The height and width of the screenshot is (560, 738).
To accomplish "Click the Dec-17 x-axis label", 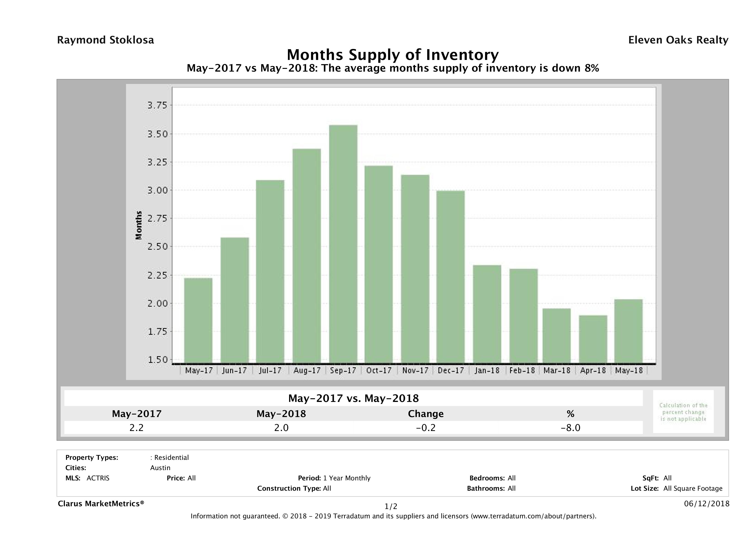I will [x=451, y=370].
